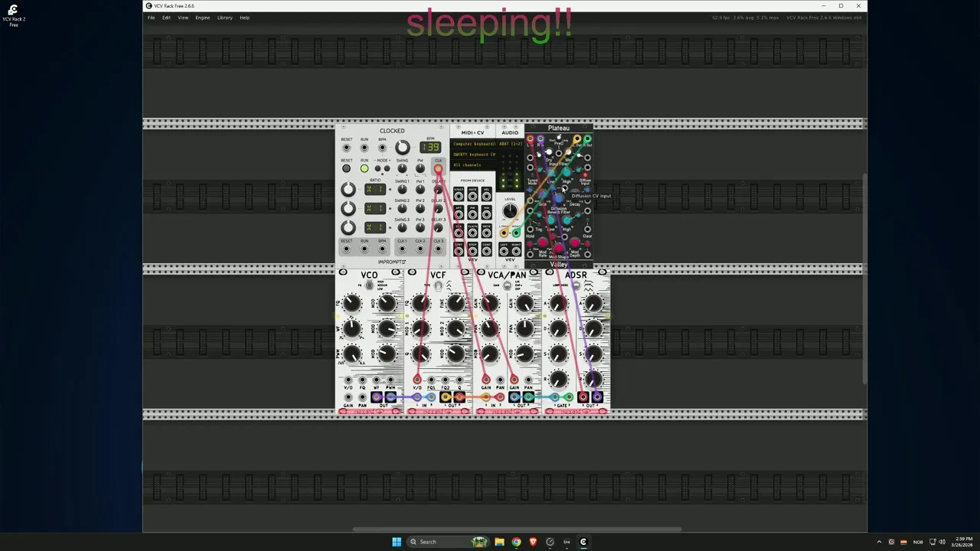Click the CLOCKED CLK master output jack

pyautogui.click(x=438, y=168)
